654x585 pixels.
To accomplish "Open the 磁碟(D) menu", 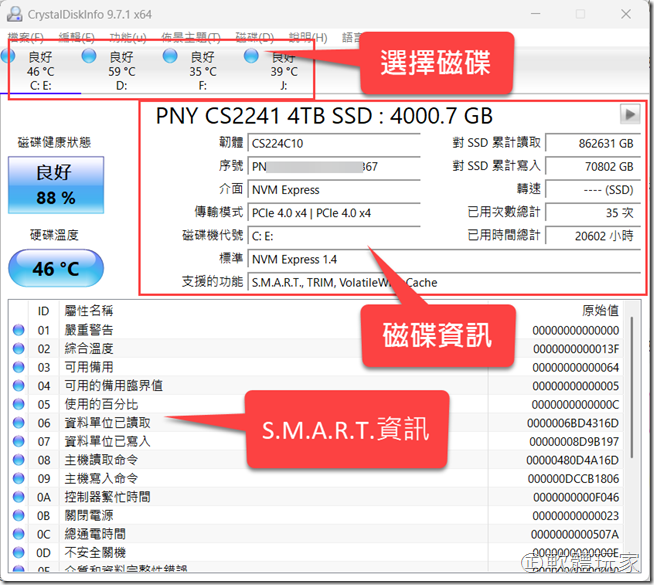I will click(254, 38).
